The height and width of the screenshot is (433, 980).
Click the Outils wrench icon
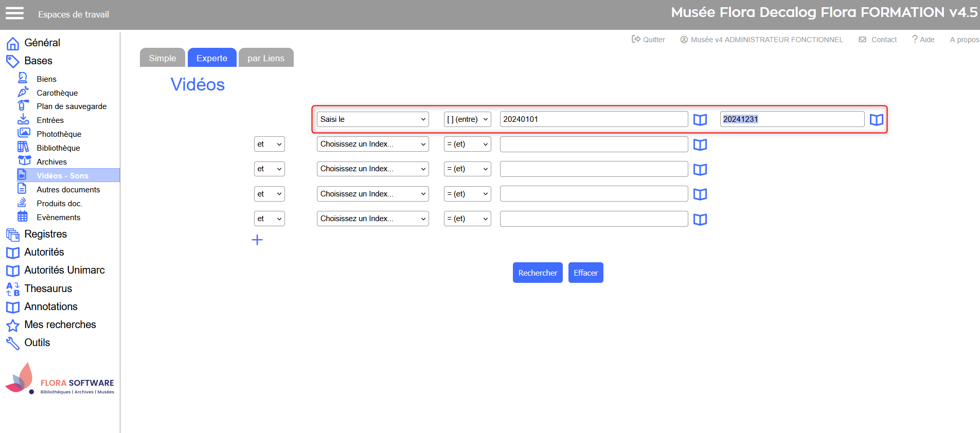click(13, 343)
